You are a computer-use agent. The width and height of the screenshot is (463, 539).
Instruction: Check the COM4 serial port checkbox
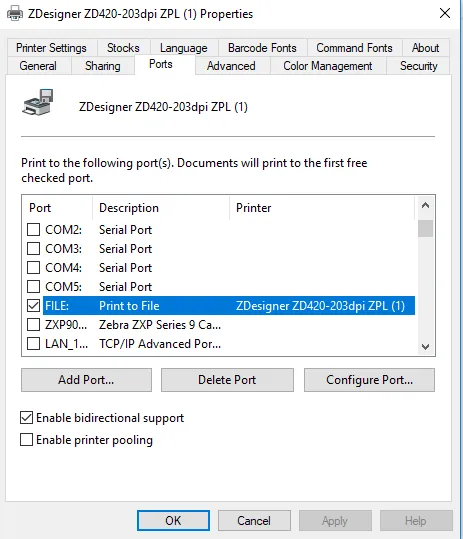33,267
